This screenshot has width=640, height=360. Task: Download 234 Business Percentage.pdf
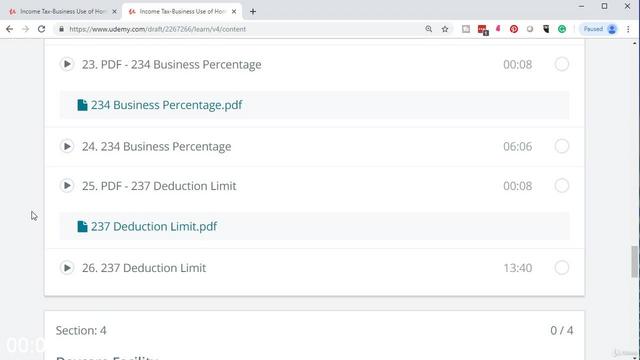coord(167,105)
